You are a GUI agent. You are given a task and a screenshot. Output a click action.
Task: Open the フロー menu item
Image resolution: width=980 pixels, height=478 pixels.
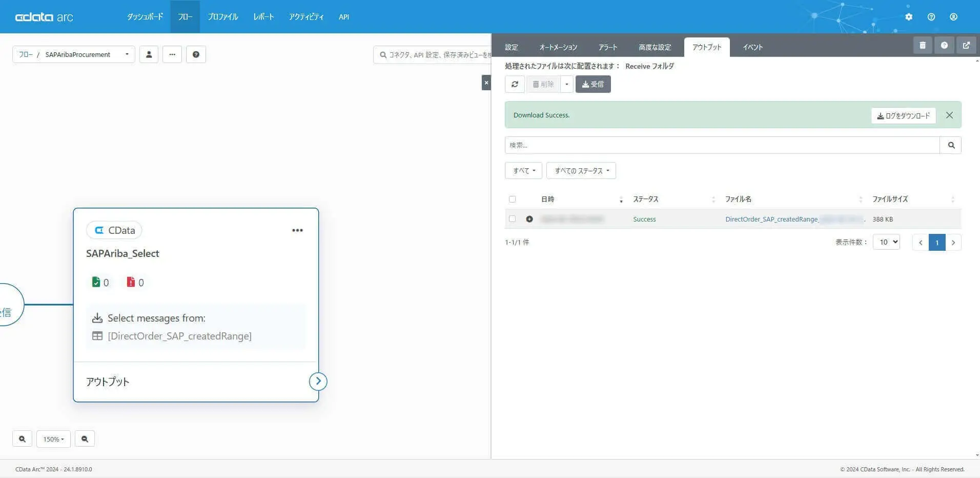click(x=185, y=17)
